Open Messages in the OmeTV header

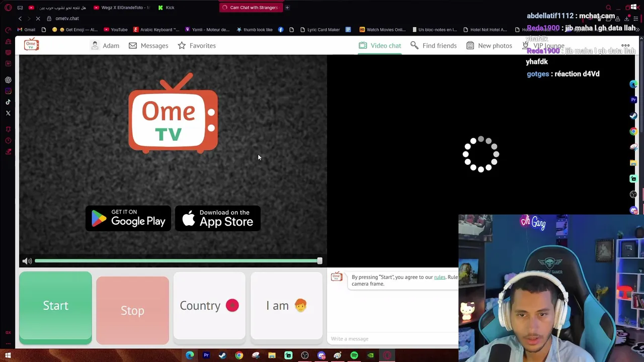tap(148, 45)
